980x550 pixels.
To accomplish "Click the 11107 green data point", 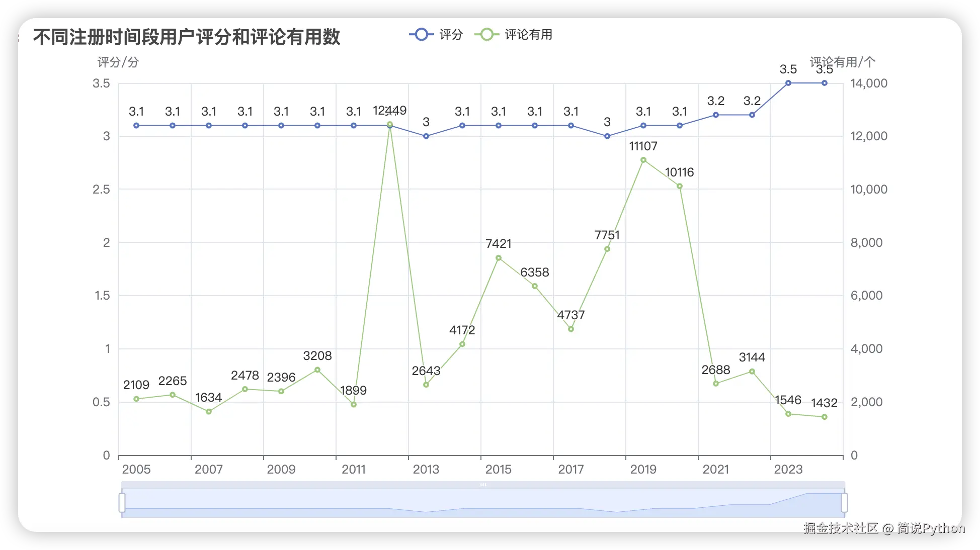I will [643, 160].
